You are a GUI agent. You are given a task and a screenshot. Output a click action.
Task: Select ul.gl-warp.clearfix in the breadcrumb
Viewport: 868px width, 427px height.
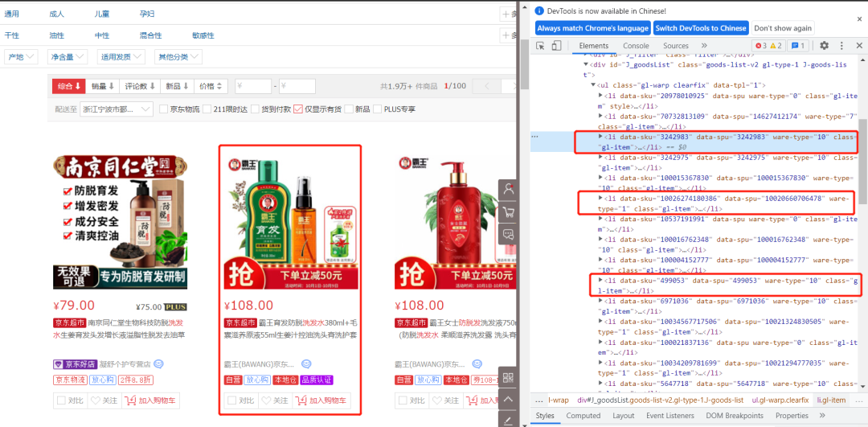click(780, 400)
